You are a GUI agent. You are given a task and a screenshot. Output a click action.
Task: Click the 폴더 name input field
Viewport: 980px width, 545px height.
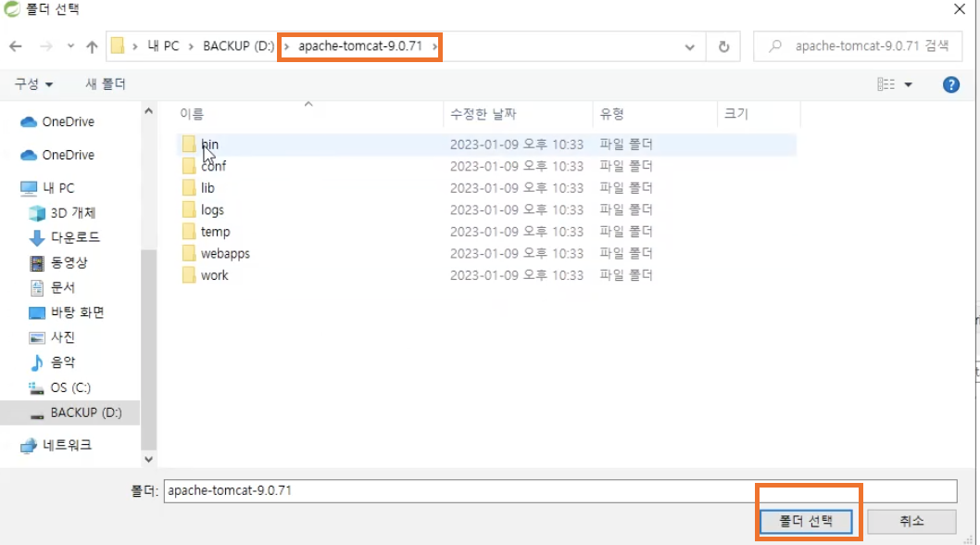(x=560, y=490)
